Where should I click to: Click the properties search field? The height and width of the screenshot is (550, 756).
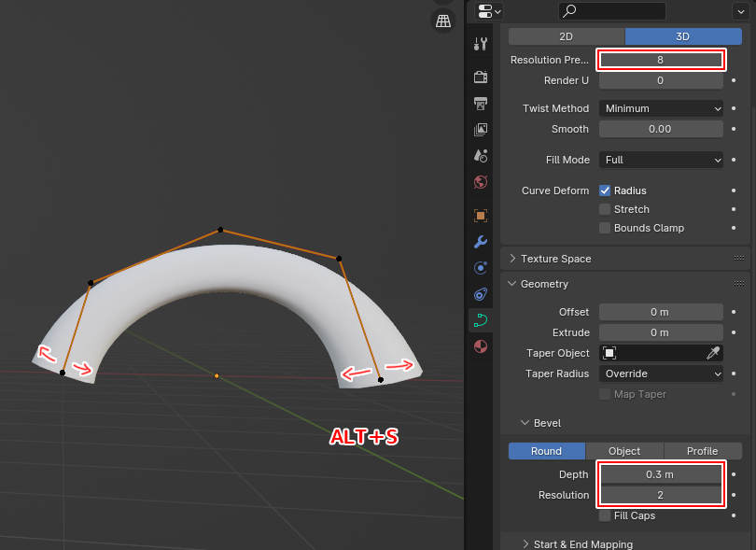[x=612, y=11]
